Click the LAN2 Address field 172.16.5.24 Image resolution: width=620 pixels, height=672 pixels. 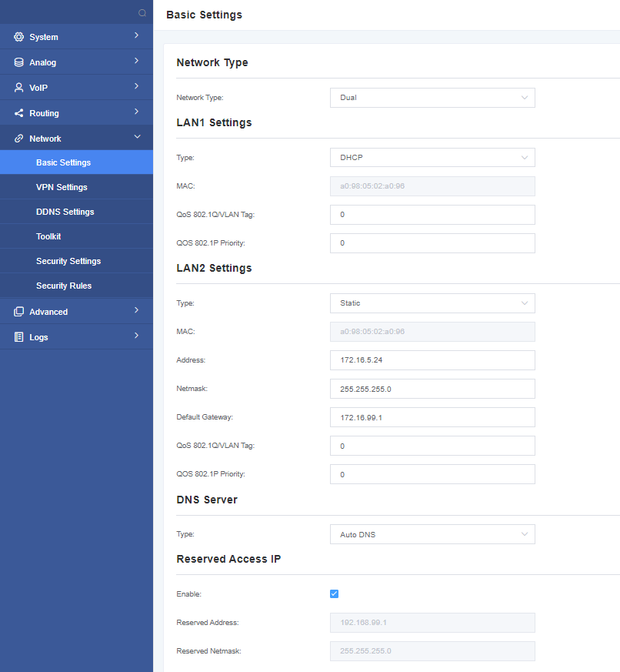point(432,360)
